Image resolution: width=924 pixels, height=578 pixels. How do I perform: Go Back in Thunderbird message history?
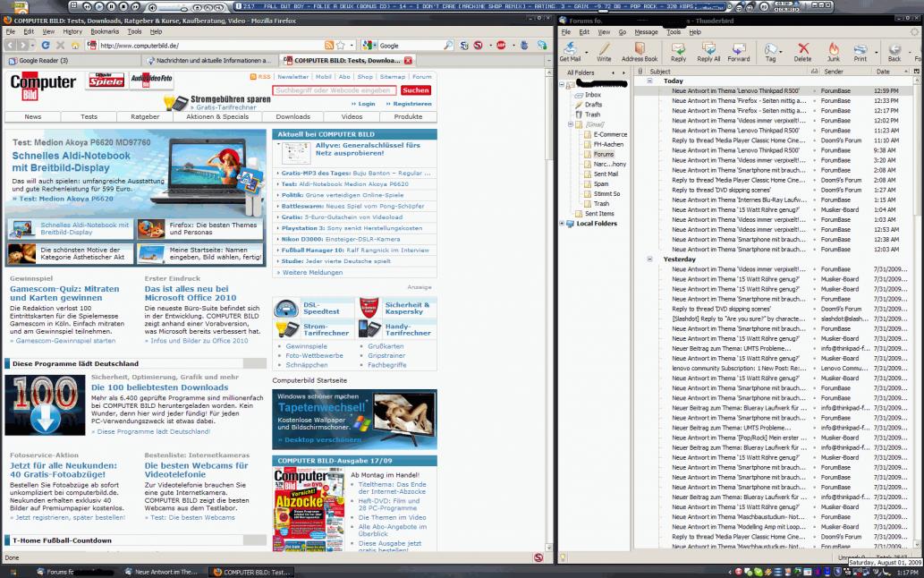coord(894,52)
